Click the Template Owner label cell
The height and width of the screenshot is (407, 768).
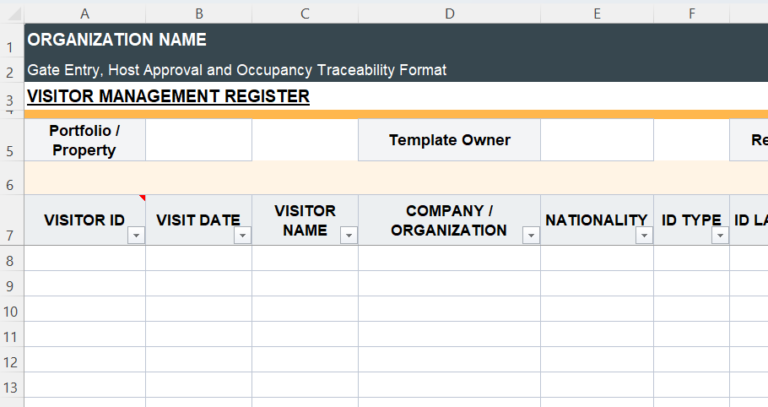point(450,140)
